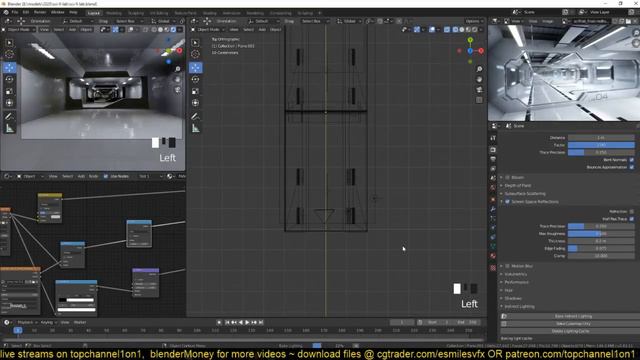Image resolution: width=640 pixels, height=360 pixels.
Task: Open the Modifier wrench properties tab
Action: click(493, 209)
